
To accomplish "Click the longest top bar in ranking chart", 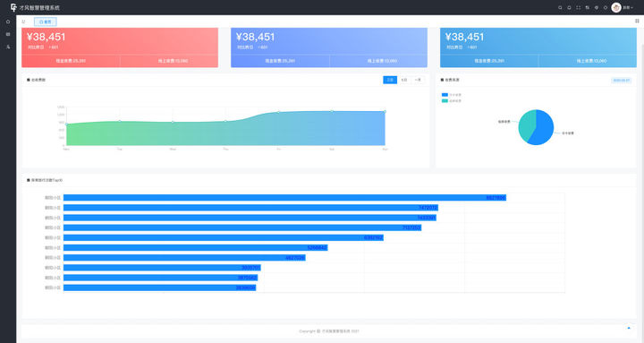I will click(x=284, y=198).
